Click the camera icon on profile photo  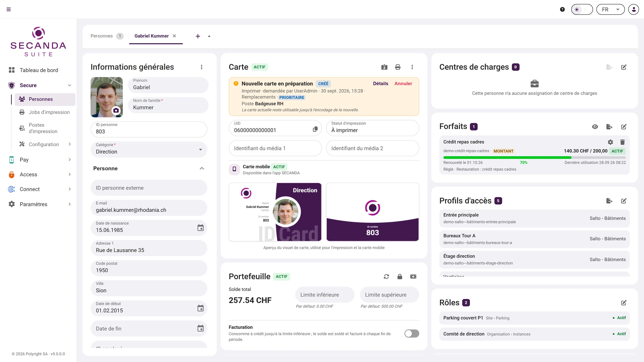(x=116, y=110)
